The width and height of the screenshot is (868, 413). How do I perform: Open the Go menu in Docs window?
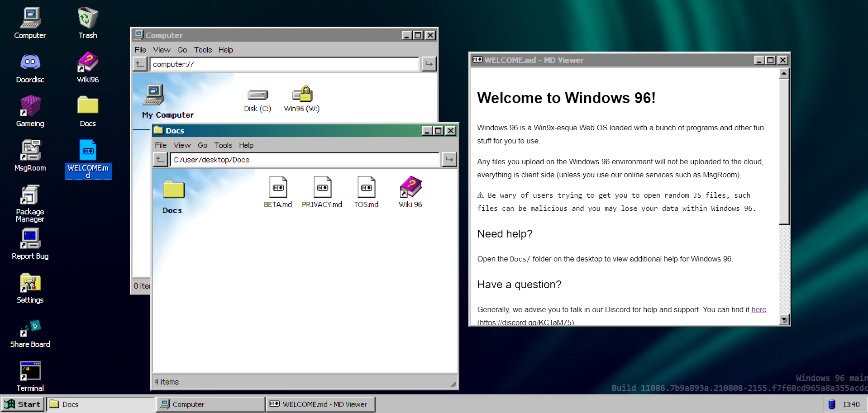202,145
